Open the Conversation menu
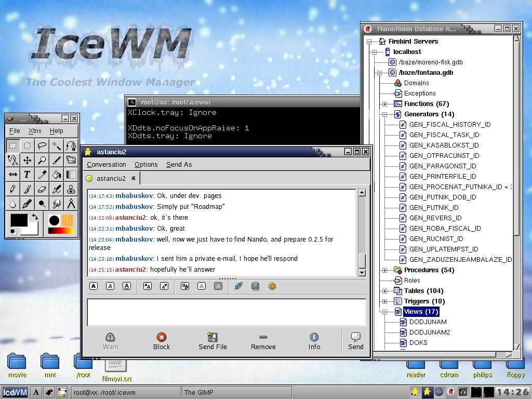The image size is (532, 399). click(x=106, y=165)
